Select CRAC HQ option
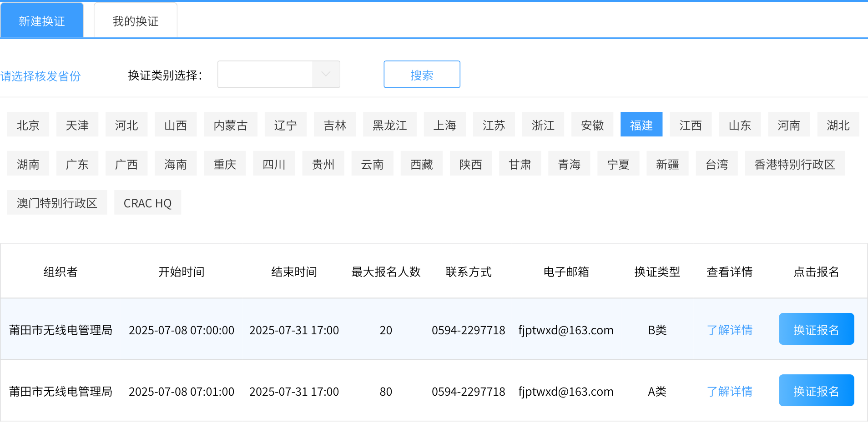The width and height of the screenshot is (868, 433). coord(148,202)
